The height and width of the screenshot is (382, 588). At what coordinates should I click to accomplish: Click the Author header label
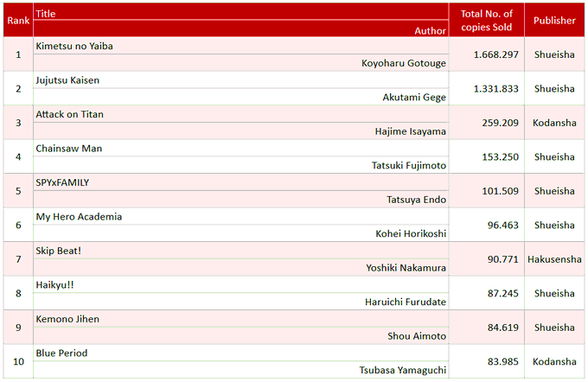430,31
